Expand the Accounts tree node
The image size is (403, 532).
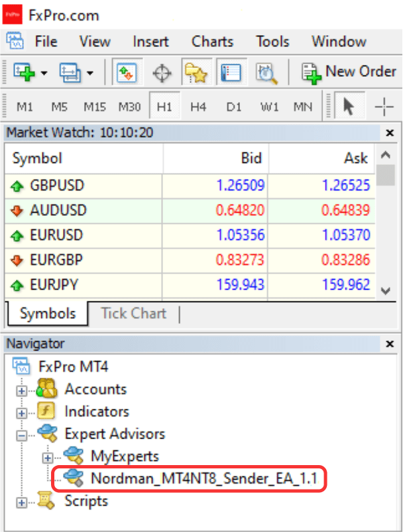tap(23, 390)
